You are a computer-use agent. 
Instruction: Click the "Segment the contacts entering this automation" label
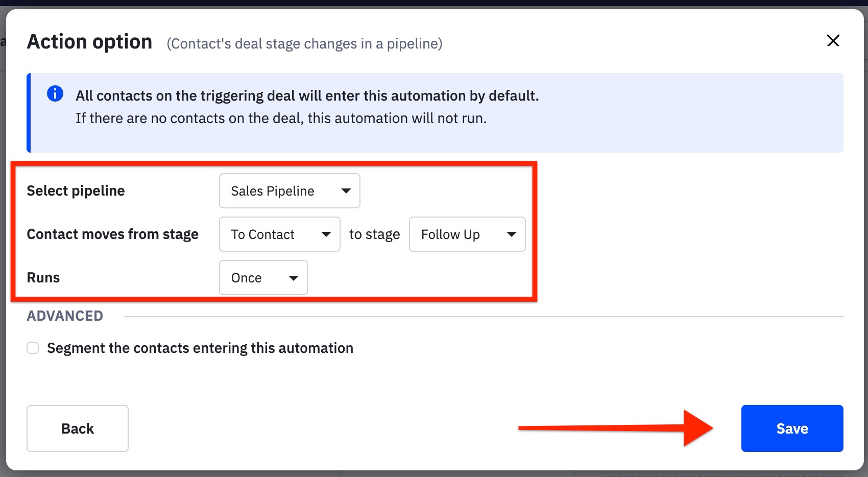pyautogui.click(x=200, y=348)
